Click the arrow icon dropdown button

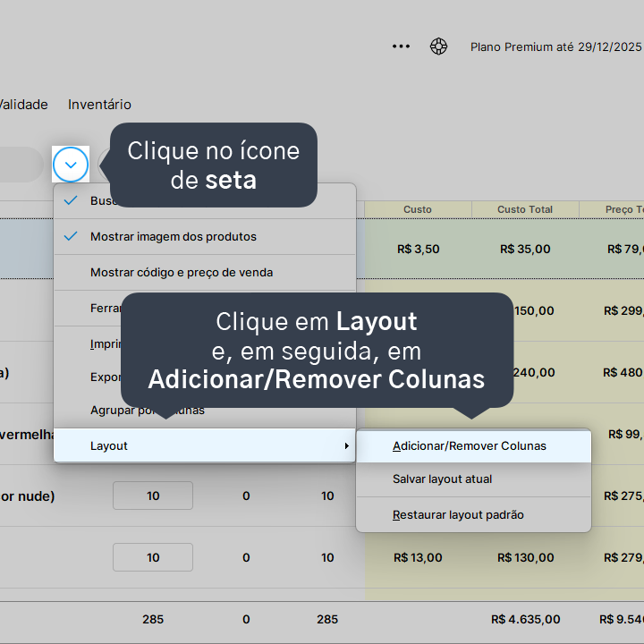point(71,165)
